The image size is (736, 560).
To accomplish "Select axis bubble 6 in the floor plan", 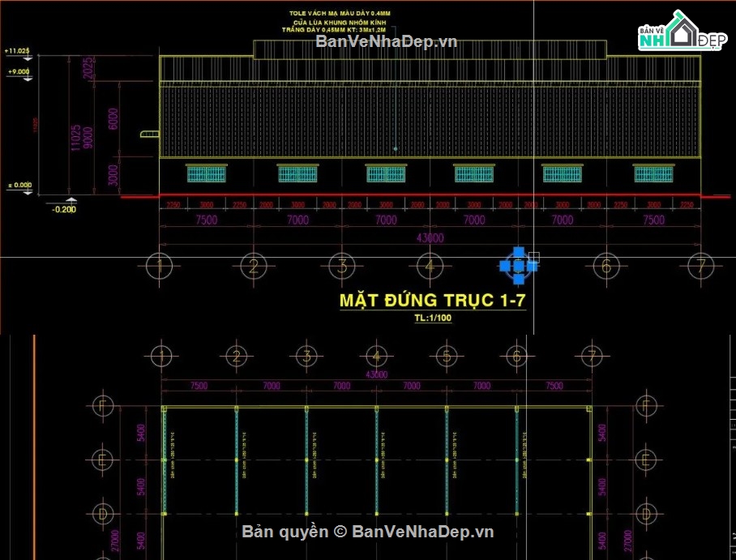I will pos(517,357).
